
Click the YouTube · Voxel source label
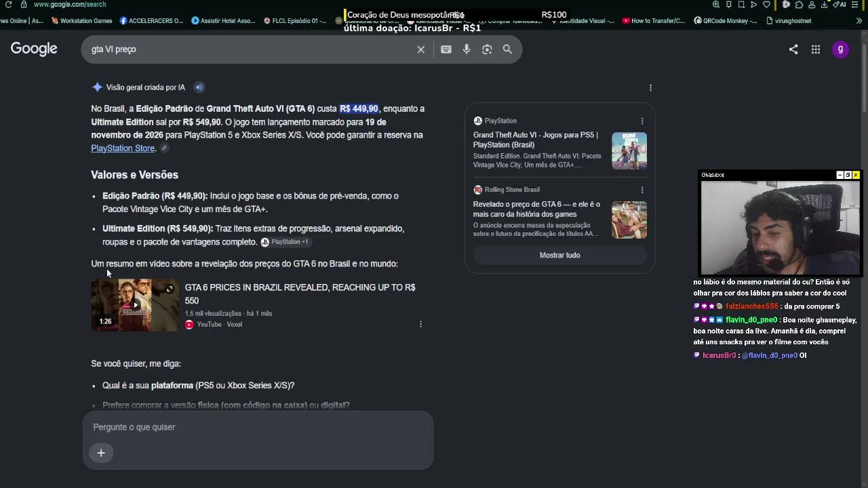point(214,325)
